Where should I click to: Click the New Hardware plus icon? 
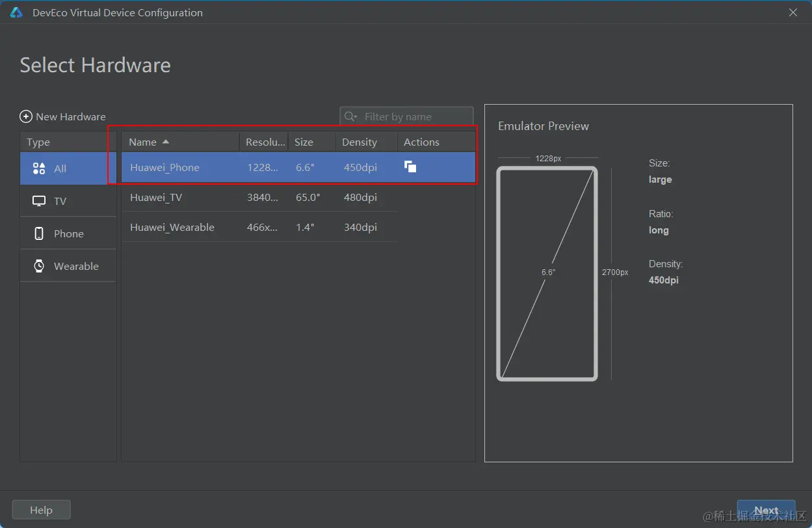(x=26, y=116)
